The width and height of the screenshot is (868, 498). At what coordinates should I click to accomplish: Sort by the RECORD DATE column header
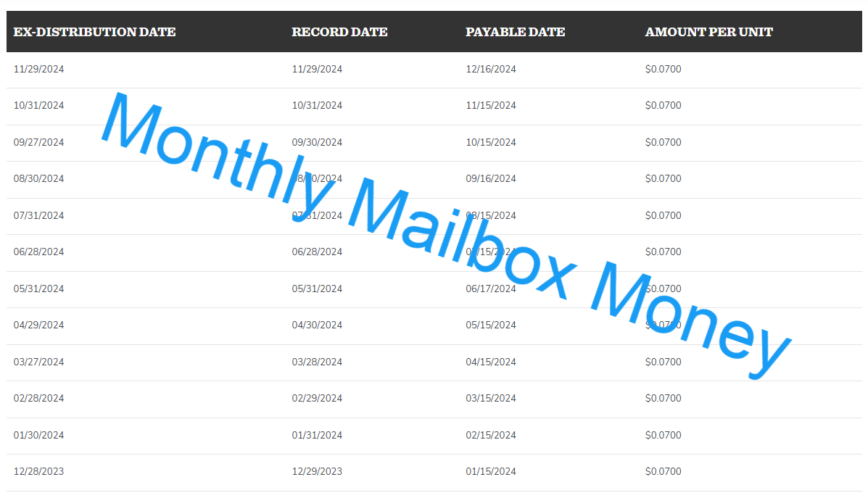pyautogui.click(x=339, y=32)
